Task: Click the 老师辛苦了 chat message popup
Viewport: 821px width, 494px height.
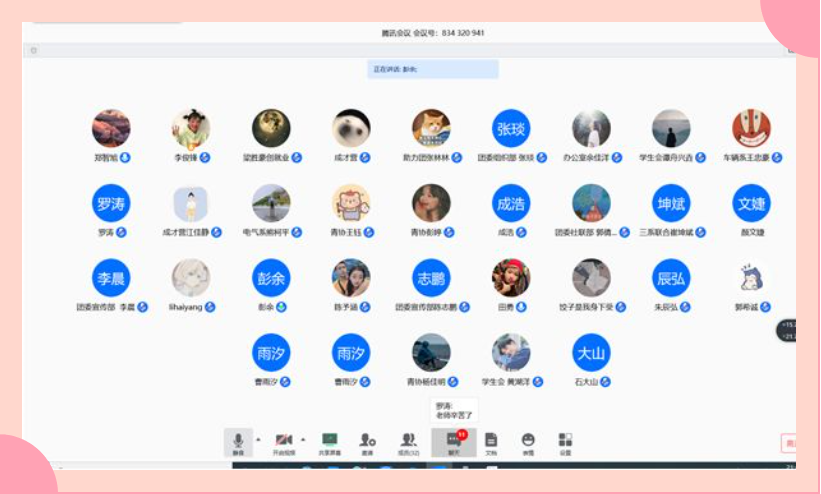Action: pos(454,410)
